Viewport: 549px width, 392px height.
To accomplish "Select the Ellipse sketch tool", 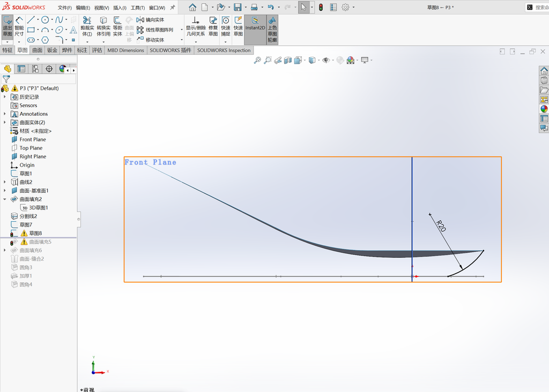I will 59,30.
